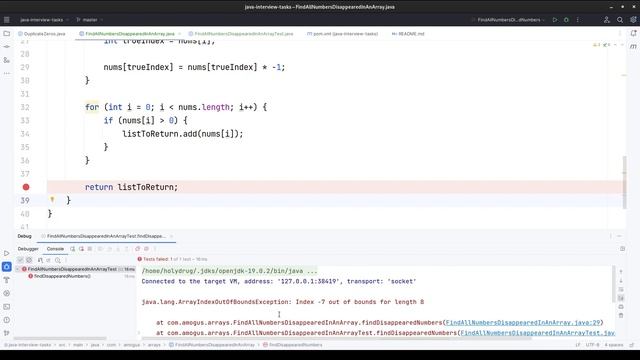Open the Commit tool window
Viewport: 640px width, 360px height.
click(7, 47)
